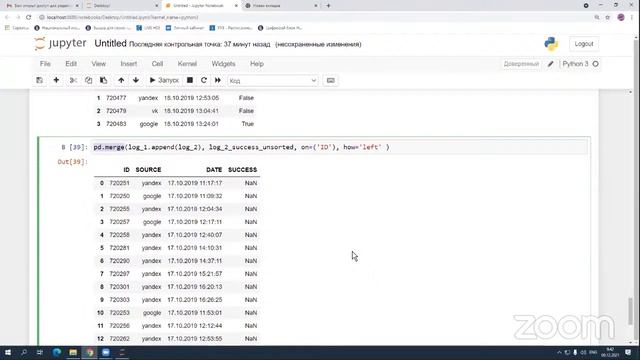Close the Untitled Jupyter Notebook tab
This screenshot has width=640, height=360.
pyautogui.click(x=236, y=6)
